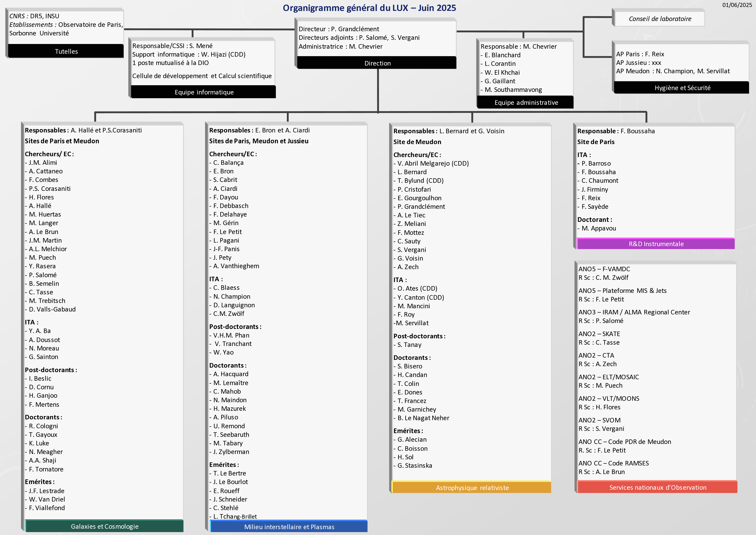The height and width of the screenshot is (535, 756).
Task: Click 'J.M. Alimi' in Galaxies list
Action: 41,162
